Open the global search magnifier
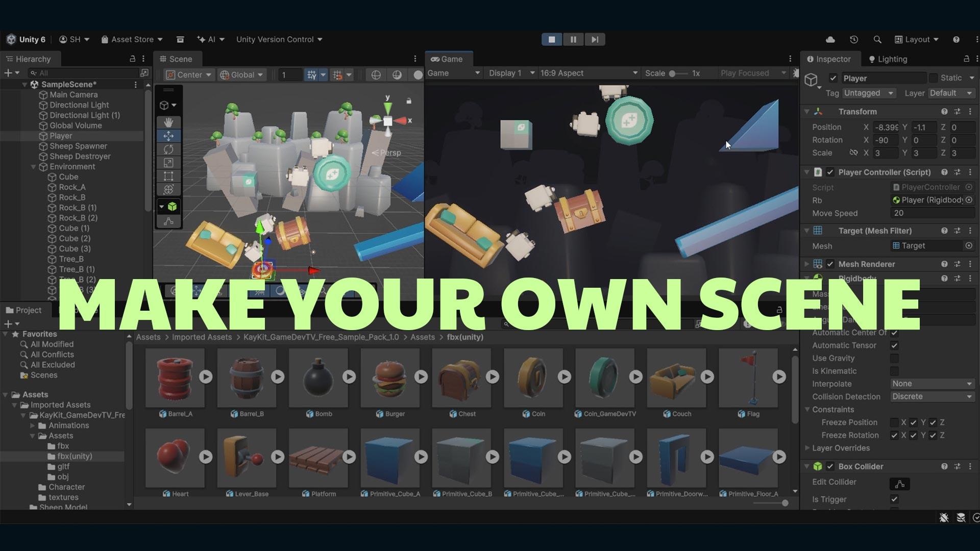This screenshot has height=551, width=980. tap(877, 39)
